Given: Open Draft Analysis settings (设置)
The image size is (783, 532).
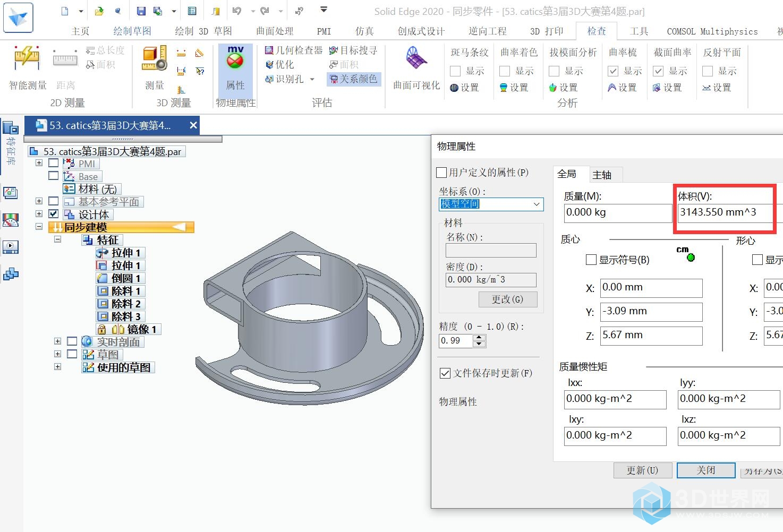Looking at the screenshot, I should 563,88.
